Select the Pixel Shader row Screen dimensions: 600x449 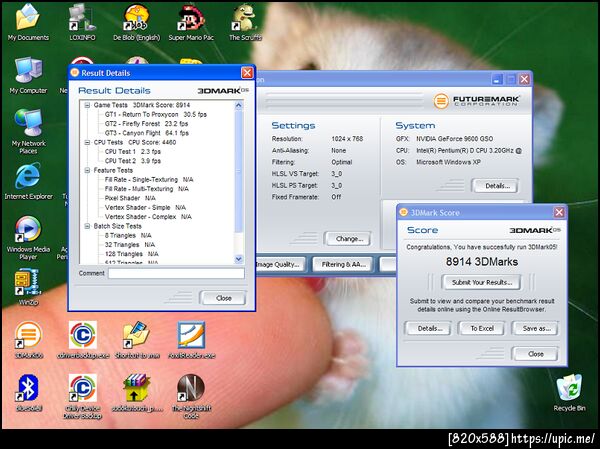pyautogui.click(x=130, y=198)
